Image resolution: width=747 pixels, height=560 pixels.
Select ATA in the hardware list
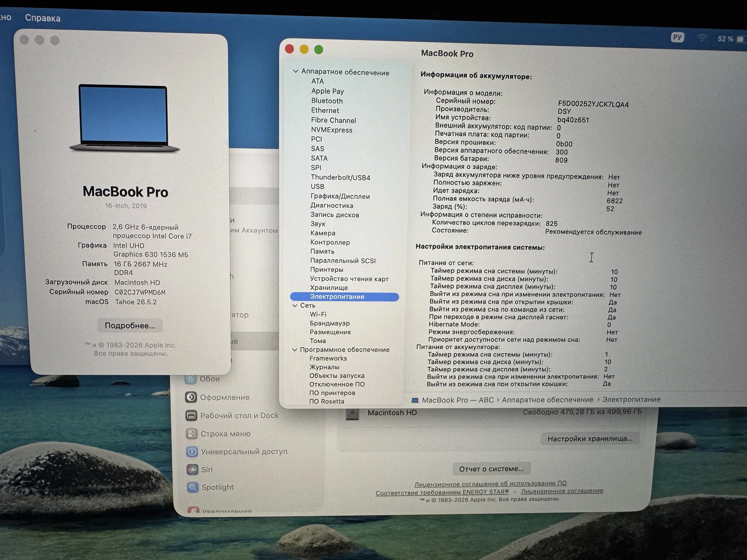click(x=317, y=81)
